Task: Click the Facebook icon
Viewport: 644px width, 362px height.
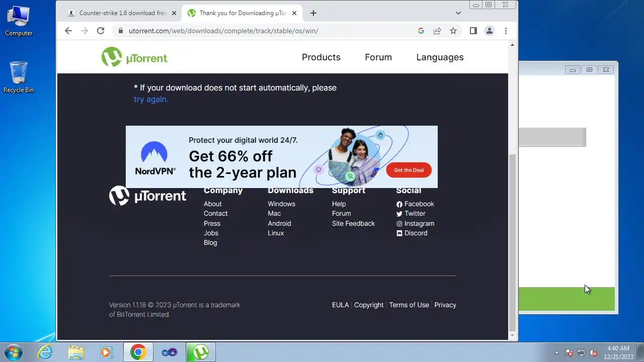Action: tap(399, 204)
